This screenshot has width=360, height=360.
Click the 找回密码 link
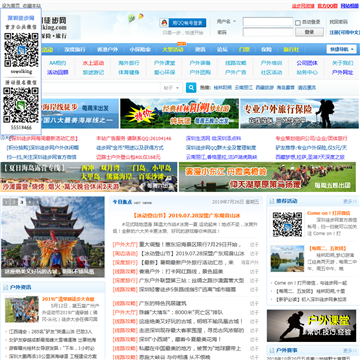(x=338, y=22)
